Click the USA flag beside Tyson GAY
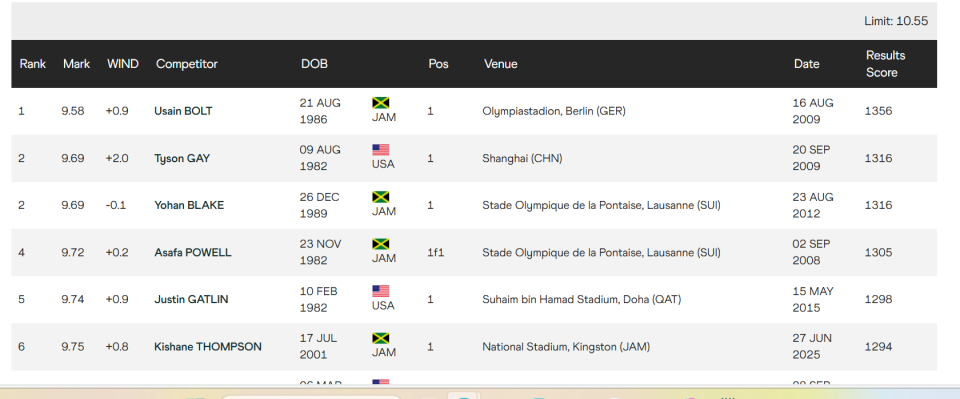 point(381,150)
